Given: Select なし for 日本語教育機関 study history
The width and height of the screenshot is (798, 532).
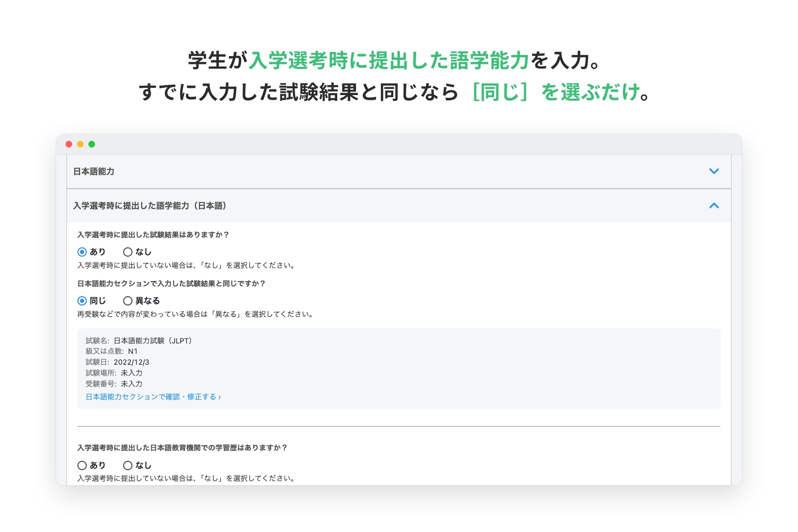Looking at the screenshot, I should (128, 465).
